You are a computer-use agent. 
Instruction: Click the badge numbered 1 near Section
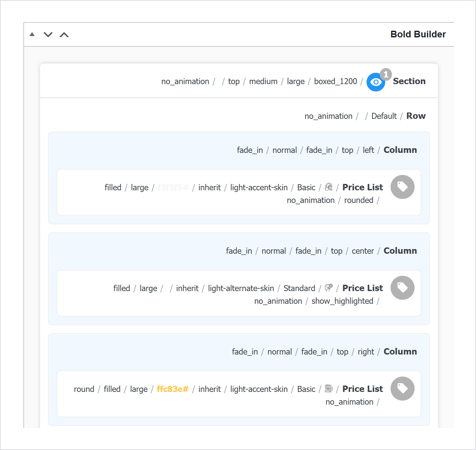pyautogui.click(x=386, y=74)
